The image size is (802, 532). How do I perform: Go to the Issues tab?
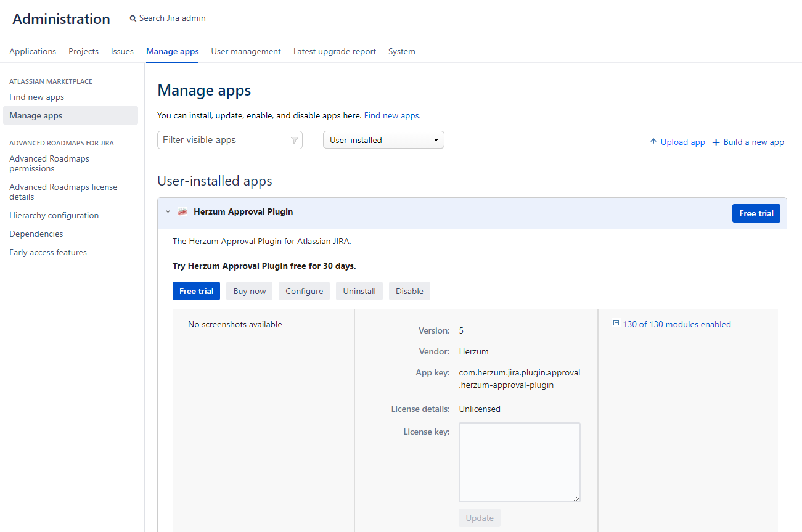[x=122, y=52]
